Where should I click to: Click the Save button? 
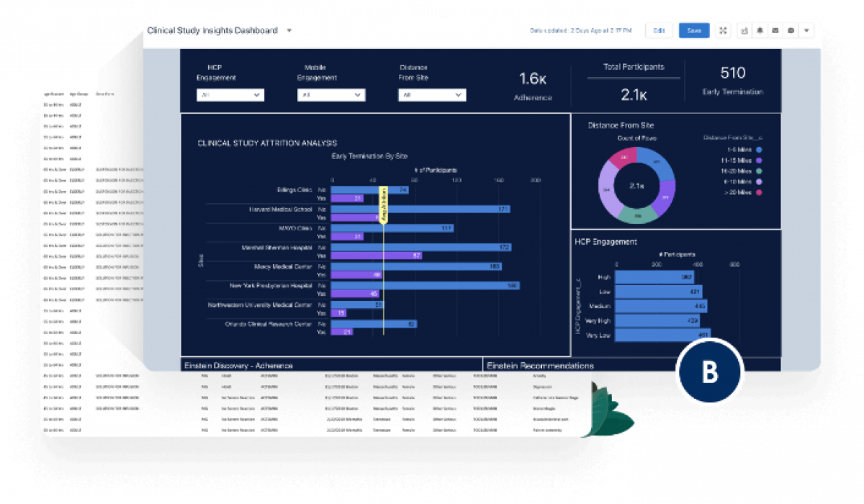tap(694, 30)
